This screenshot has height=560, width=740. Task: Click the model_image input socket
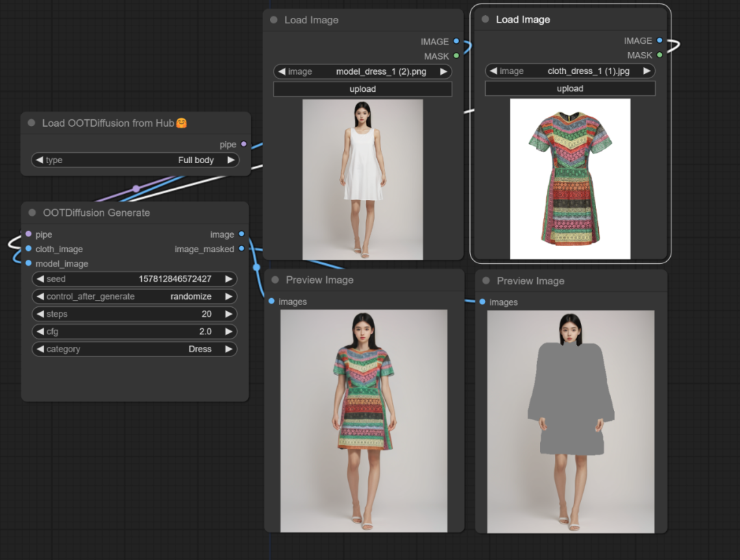(x=29, y=263)
